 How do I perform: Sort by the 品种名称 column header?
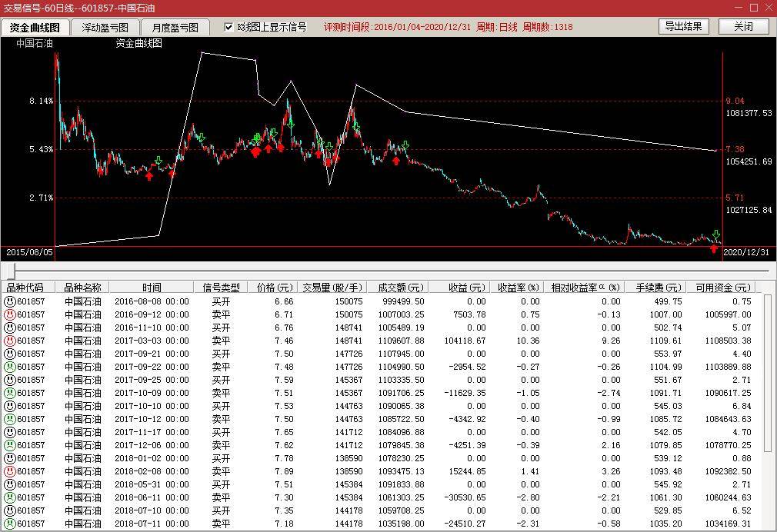[x=82, y=288]
